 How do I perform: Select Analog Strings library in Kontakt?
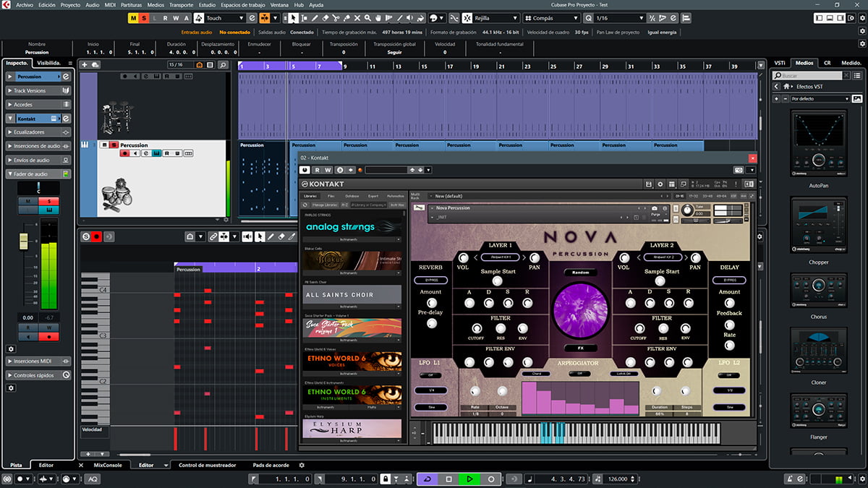(352, 226)
